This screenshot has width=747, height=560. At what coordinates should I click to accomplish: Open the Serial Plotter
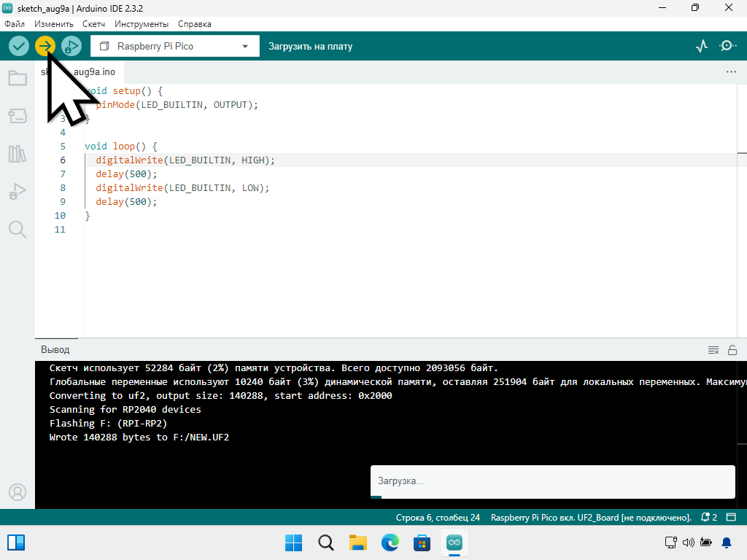click(702, 46)
